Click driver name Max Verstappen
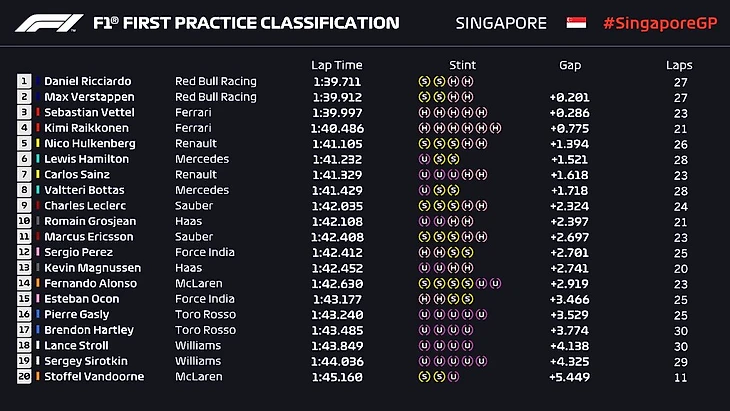 pyautogui.click(x=84, y=97)
